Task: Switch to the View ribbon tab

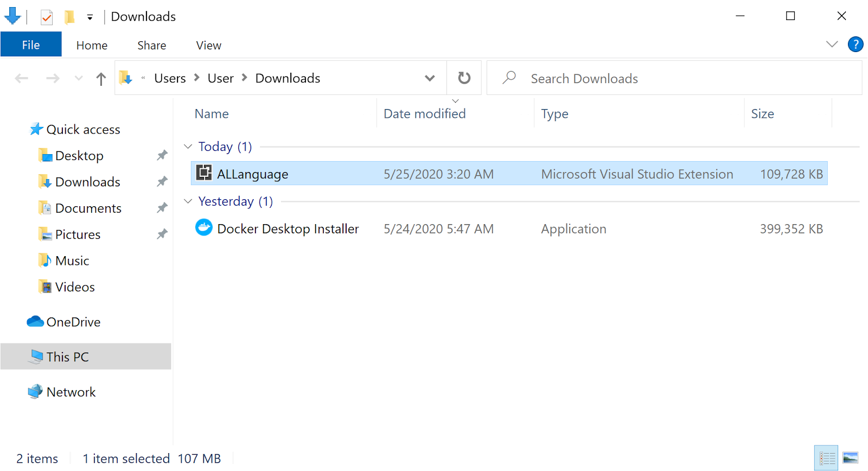Action: 209,45
